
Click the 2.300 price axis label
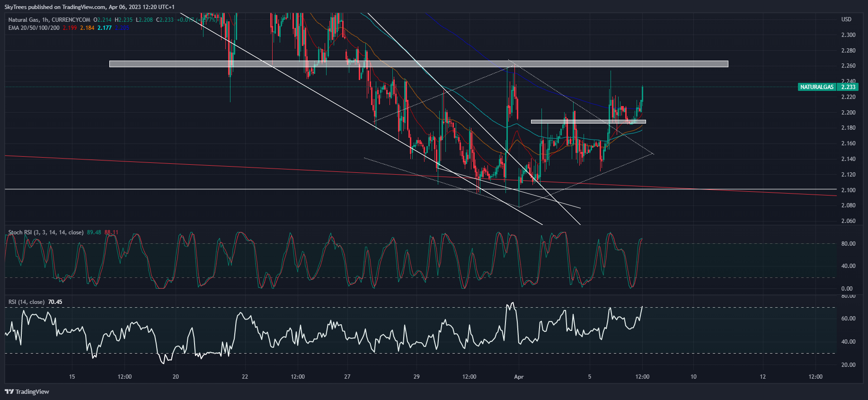point(848,35)
